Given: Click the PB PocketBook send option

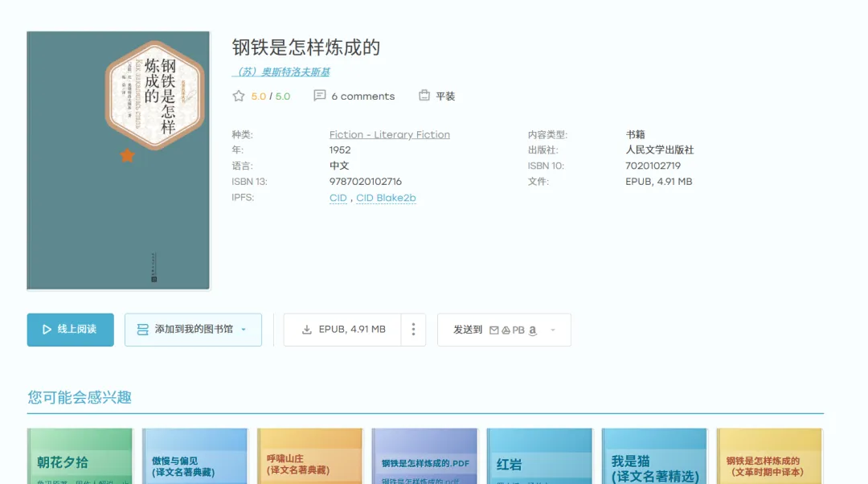Looking at the screenshot, I should (x=518, y=330).
